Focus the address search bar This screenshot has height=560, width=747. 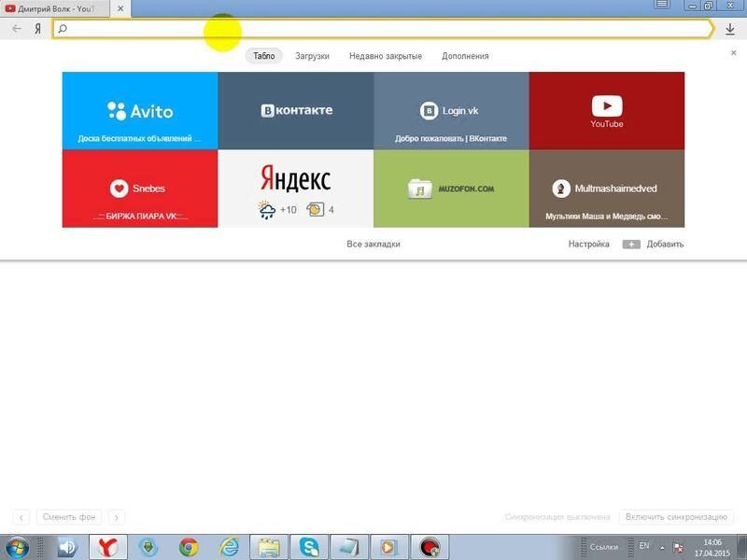tap(383, 29)
